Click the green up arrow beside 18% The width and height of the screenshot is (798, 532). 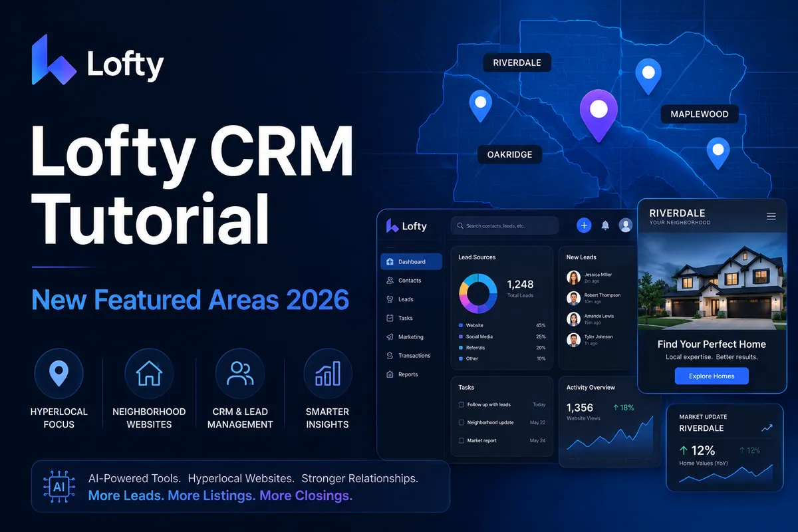pos(616,408)
